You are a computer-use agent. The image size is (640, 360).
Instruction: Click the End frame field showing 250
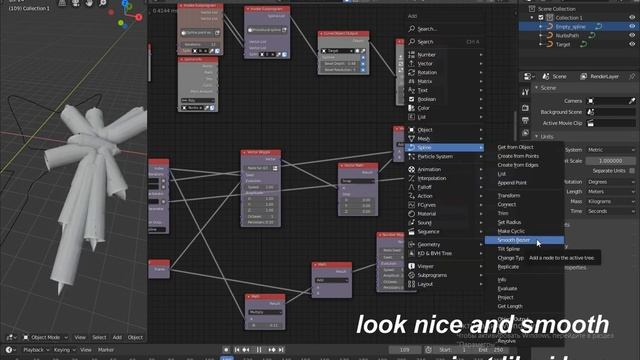click(491, 350)
